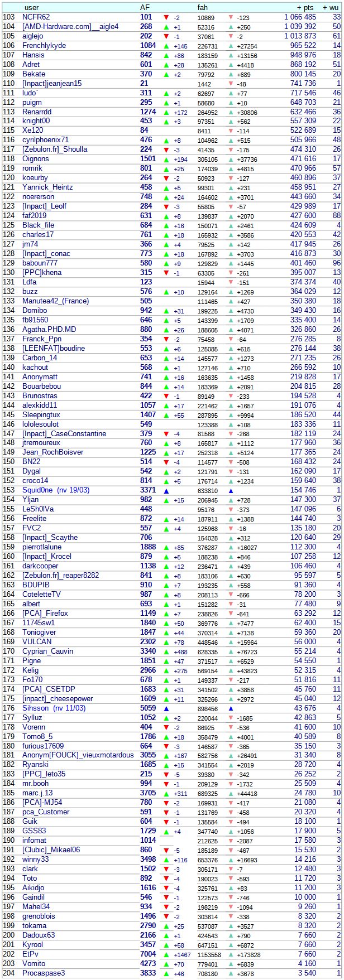Sort by the 'user' column header
This screenshot has width=344, height=980.
click(x=32, y=8)
